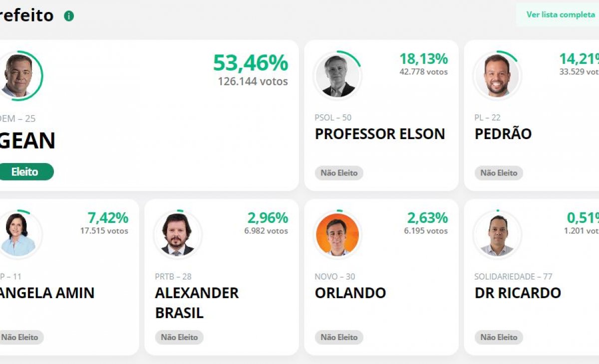599x364 pixels.
Task: Click the green Eleito badge
Action: pyautogui.click(x=25, y=172)
